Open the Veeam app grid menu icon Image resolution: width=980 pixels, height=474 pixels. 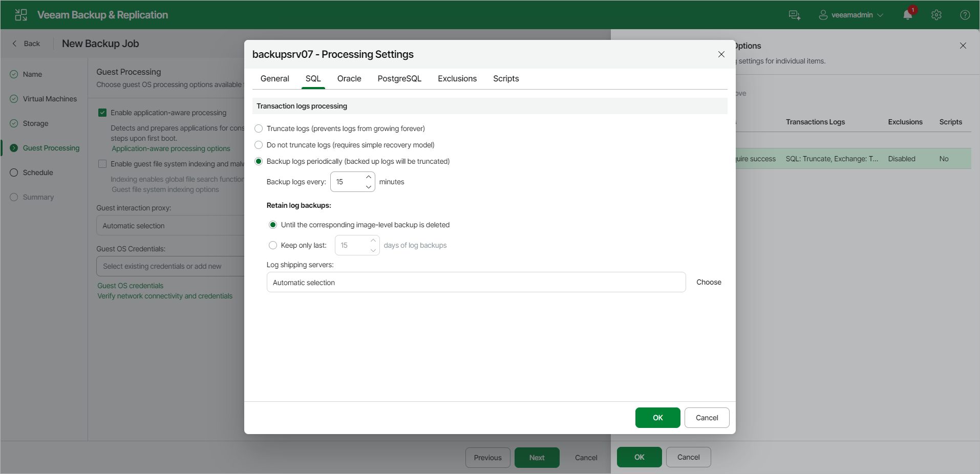pyautogui.click(x=21, y=15)
